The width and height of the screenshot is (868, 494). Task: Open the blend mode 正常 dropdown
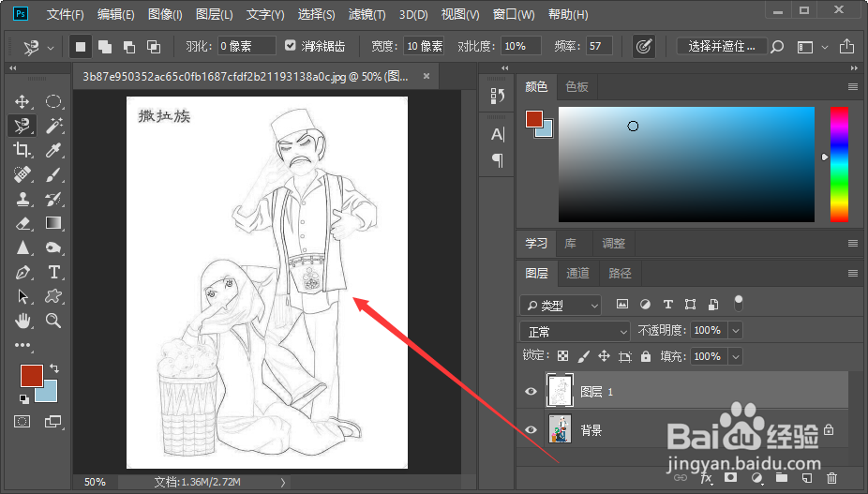[576, 331]
